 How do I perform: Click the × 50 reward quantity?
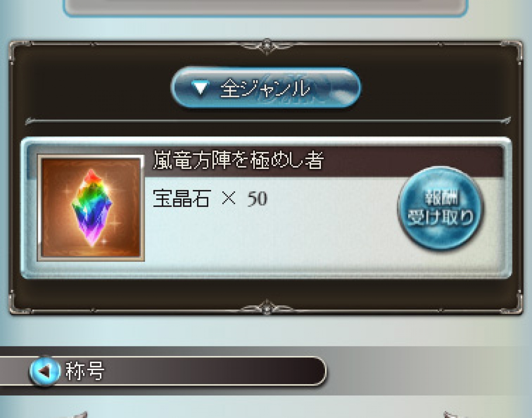click(245, 199)
